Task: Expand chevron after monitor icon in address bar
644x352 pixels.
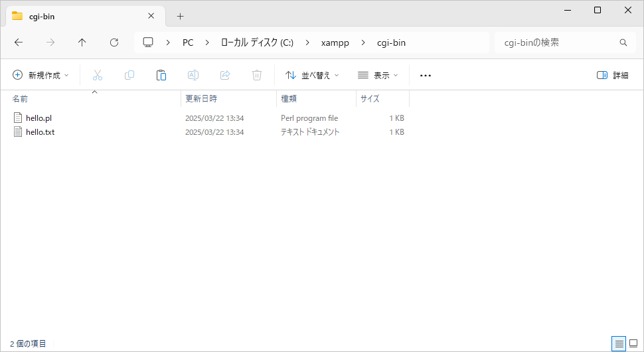Action: tap(168, 43)
